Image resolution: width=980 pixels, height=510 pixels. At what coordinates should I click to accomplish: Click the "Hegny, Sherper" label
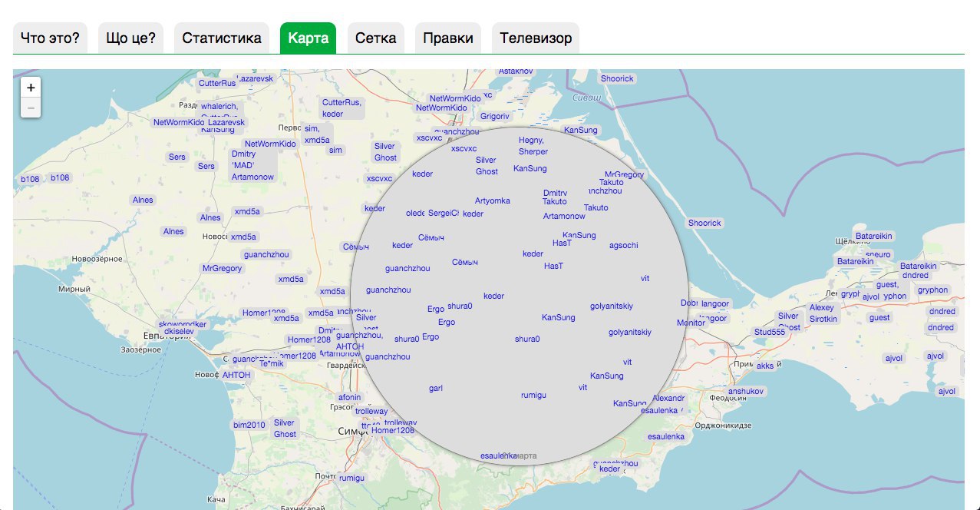pos(533,146)
